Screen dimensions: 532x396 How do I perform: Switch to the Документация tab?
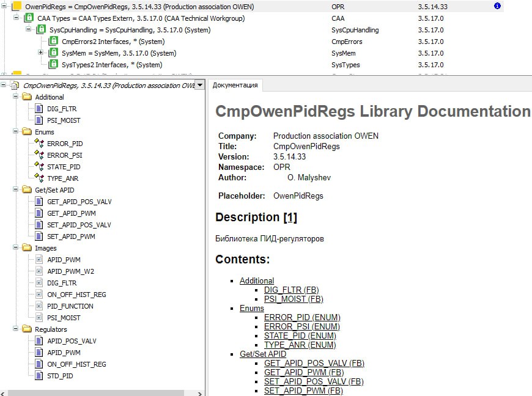(235, 85)
